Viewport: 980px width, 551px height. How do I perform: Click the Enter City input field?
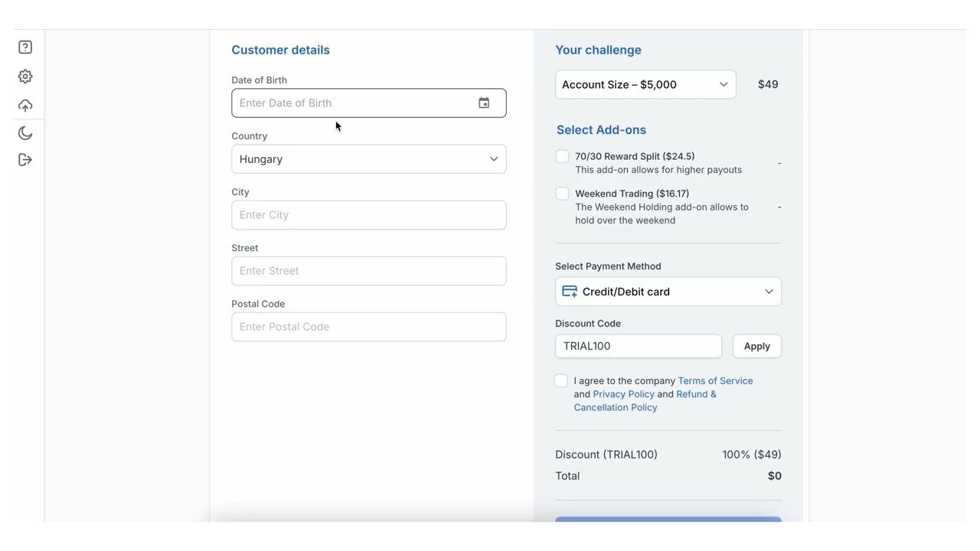point(369,215)
